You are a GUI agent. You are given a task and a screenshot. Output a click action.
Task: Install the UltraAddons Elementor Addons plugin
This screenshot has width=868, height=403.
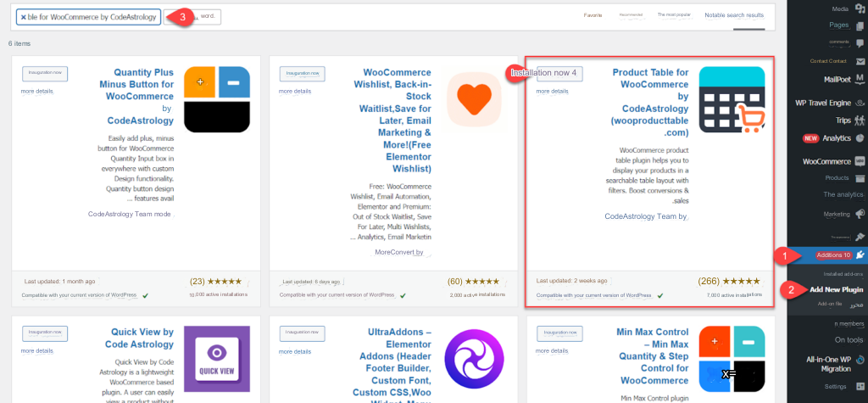[303, 333]
